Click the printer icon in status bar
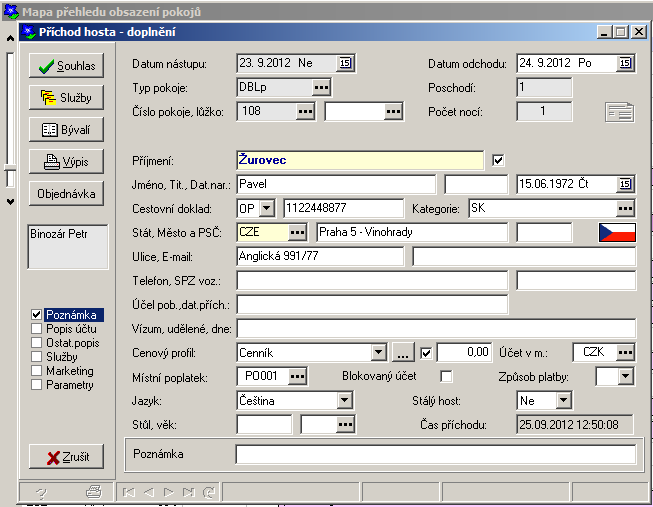Screen dimensions: 653x507 pyautogui.click(x=94, y=491)
